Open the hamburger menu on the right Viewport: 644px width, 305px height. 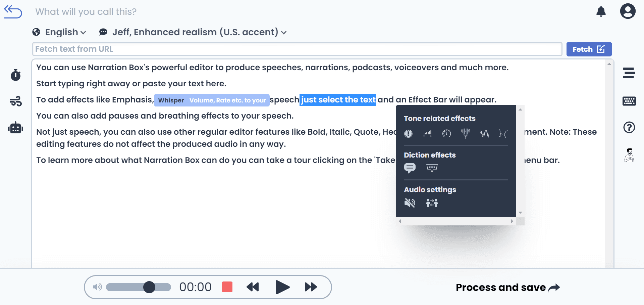tap(629, 73)
